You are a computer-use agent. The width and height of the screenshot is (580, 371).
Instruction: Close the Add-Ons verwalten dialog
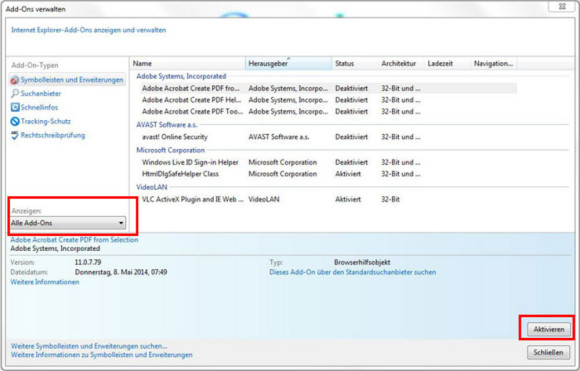(562, 6)
